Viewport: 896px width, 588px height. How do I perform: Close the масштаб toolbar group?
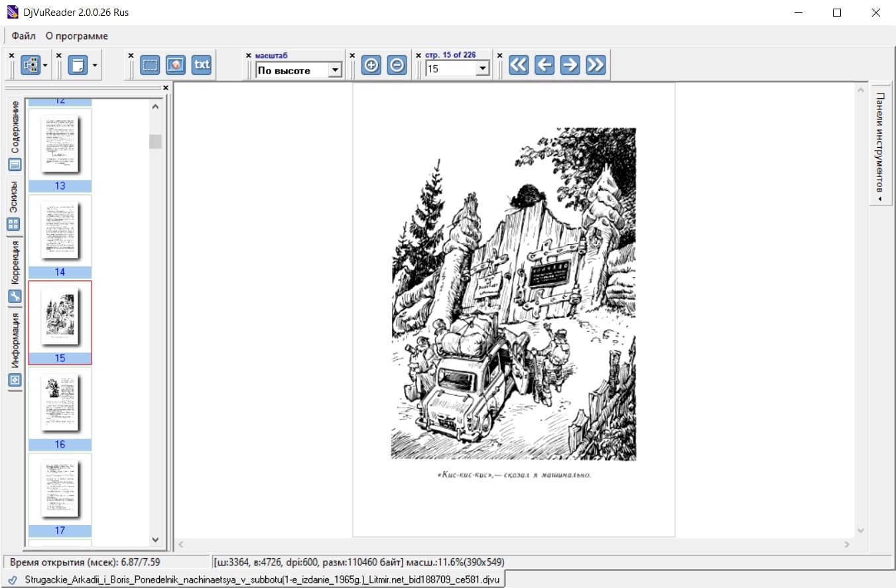tap(249, 56)
